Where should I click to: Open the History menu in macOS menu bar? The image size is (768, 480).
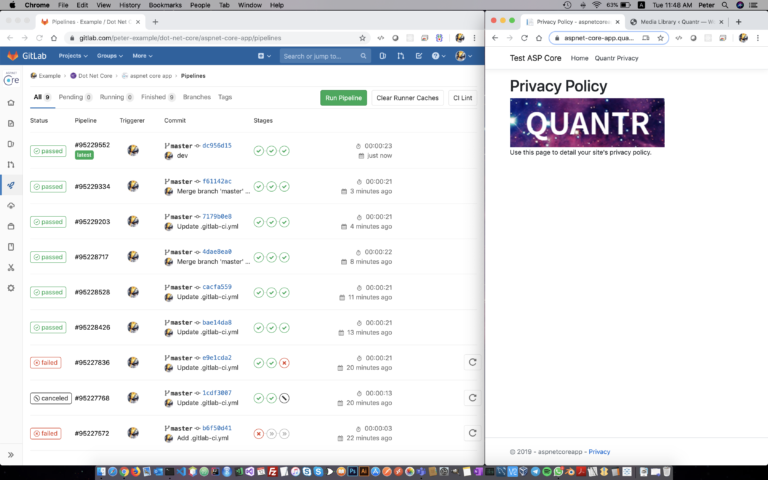point(129,5)
